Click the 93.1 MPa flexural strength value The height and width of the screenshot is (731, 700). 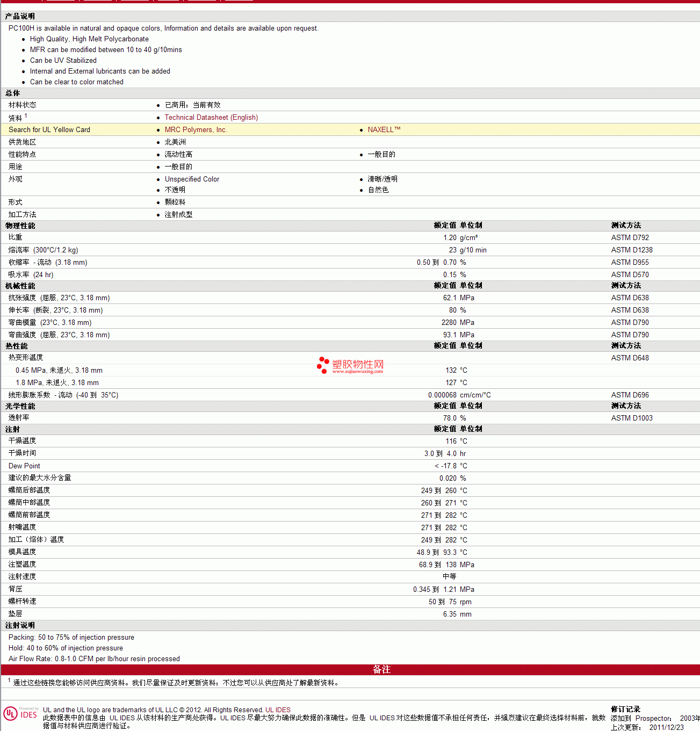click(x=459, y=335)
